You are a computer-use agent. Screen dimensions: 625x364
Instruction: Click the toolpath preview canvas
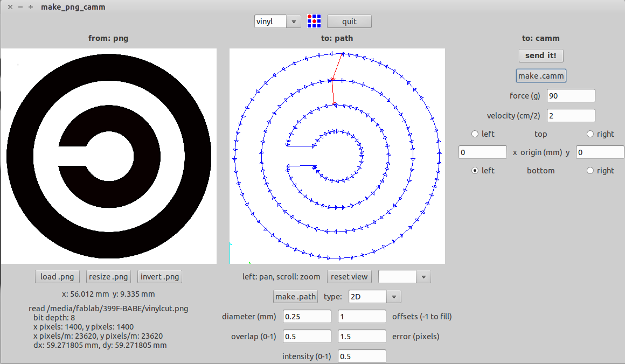tap(337, 156)
